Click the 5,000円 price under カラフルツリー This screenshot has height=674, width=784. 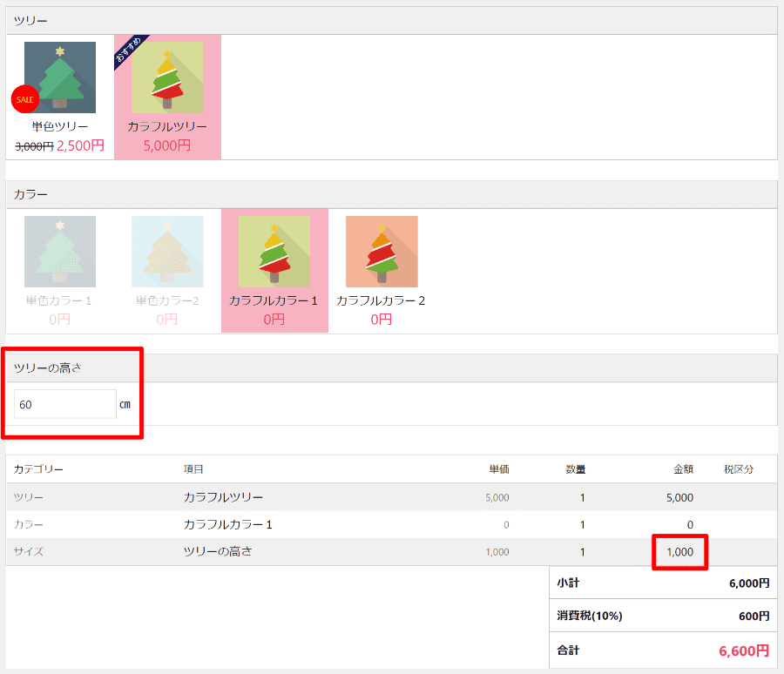pyautogui.click(x=167, y=146)
